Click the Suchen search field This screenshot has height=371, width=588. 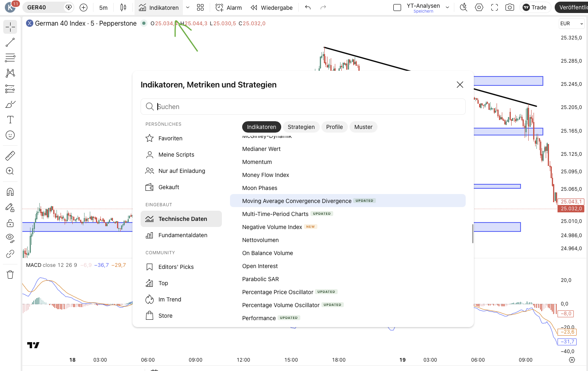point(303,107)
